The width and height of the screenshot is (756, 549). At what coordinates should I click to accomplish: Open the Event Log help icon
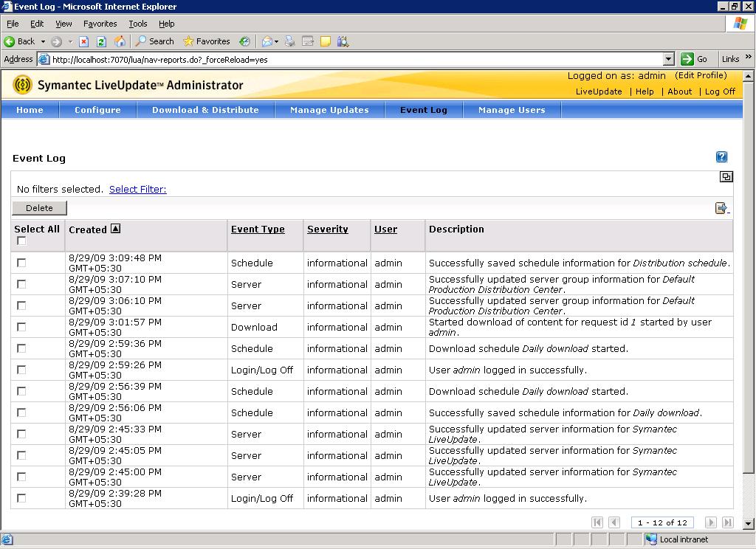click(721, 156)
